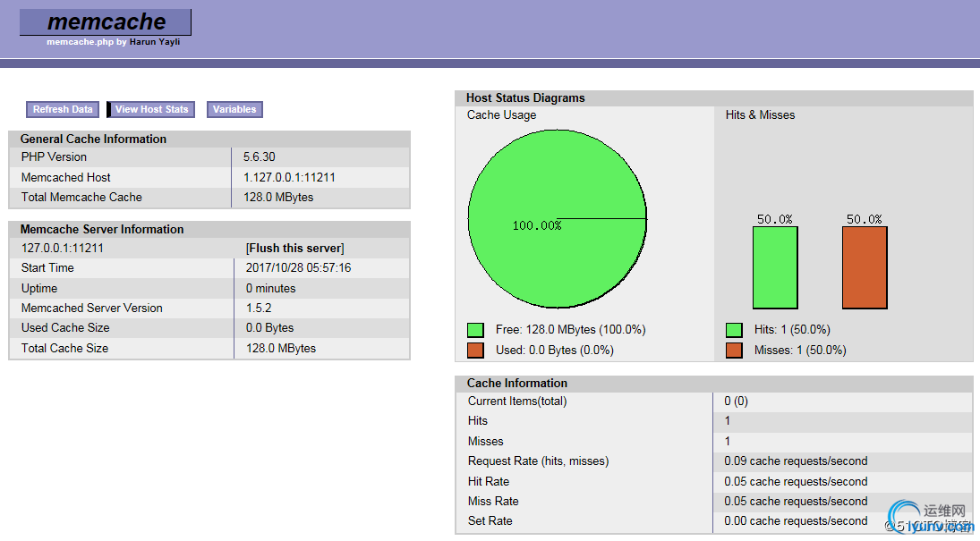Select Set Rate value 0.00 cache requests/second
The image size is (980, 541).
pyautogui.click(x=796, y=521)
